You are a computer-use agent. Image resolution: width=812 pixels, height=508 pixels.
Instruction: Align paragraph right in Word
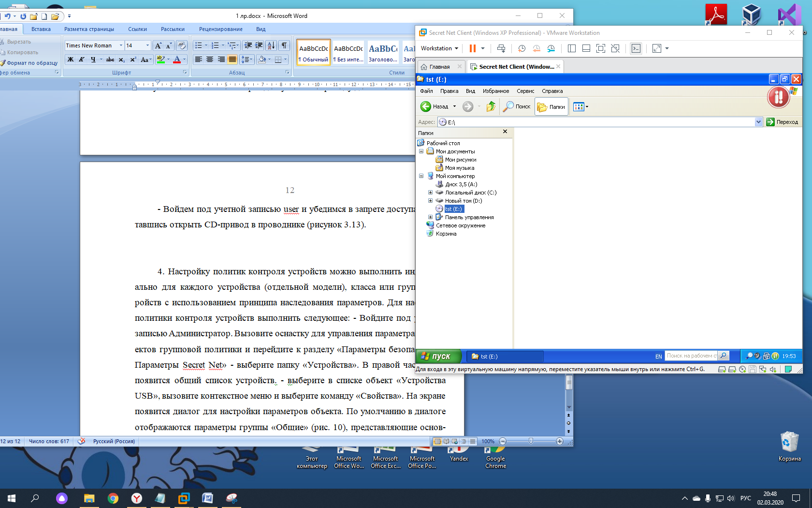click(221, 60)
